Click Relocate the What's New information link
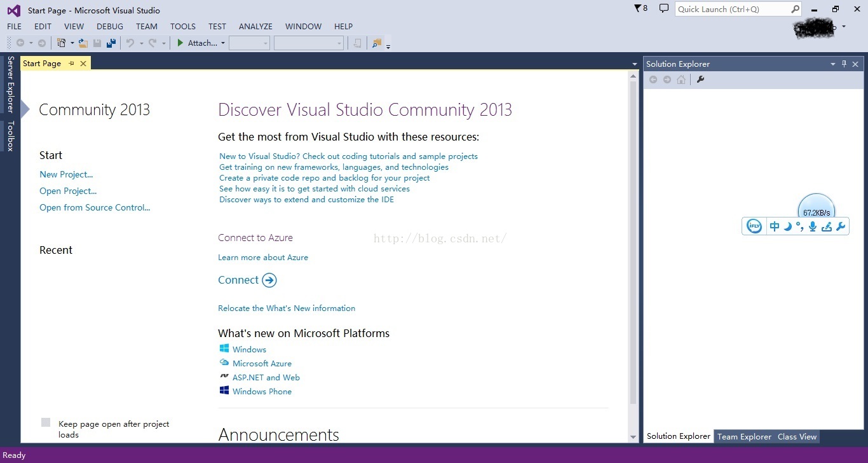Screen dimensions: 868x463 click(x=287, y=308)
